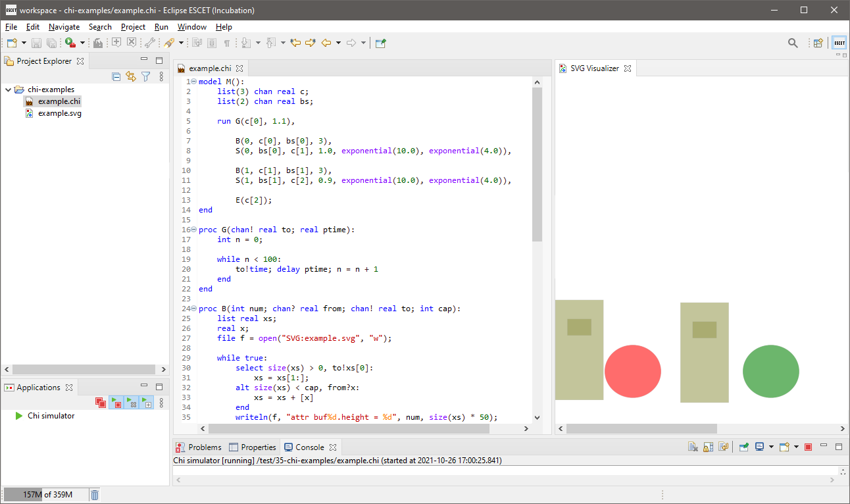This screenshot has width=850, height=504.
Task: Maximize the SVG Visualizer view
Action: pos(845,55)
